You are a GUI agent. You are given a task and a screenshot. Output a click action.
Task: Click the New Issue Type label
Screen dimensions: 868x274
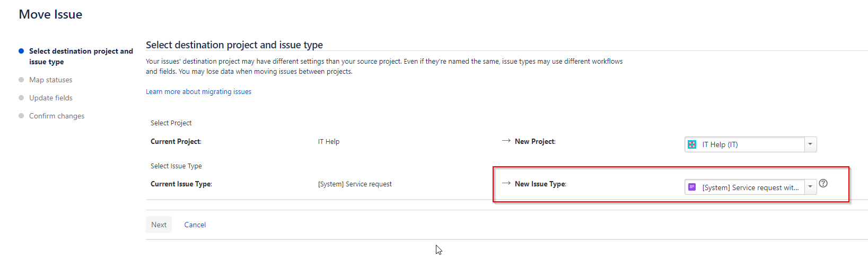coord(540,184)
